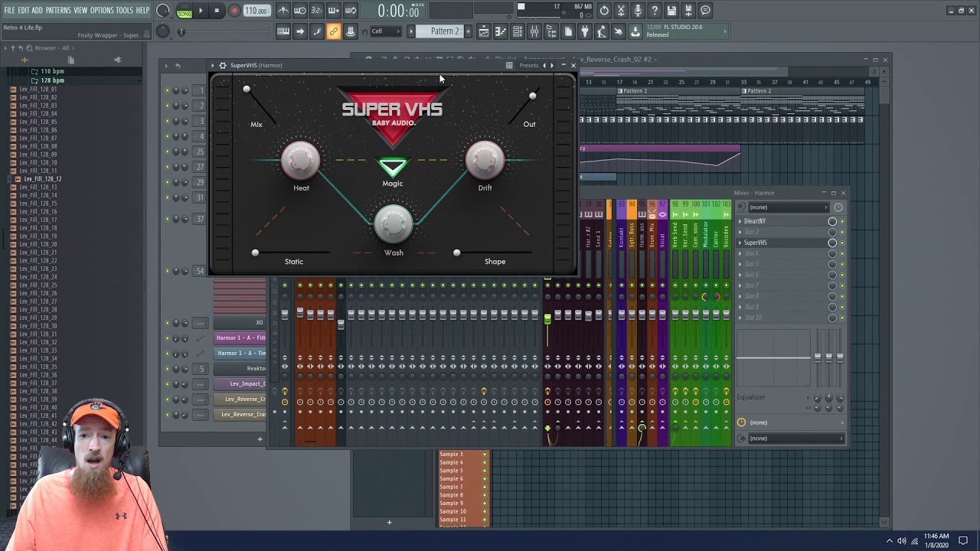Open the piano roll icon in toolbar

pos(501,31)
